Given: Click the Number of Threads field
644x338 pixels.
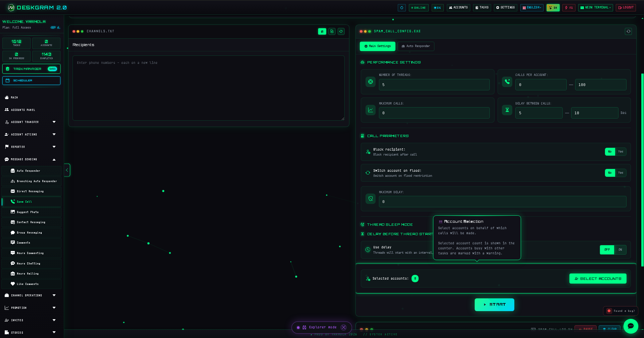Looking at the screenshot, I should (x=434, y=85).
